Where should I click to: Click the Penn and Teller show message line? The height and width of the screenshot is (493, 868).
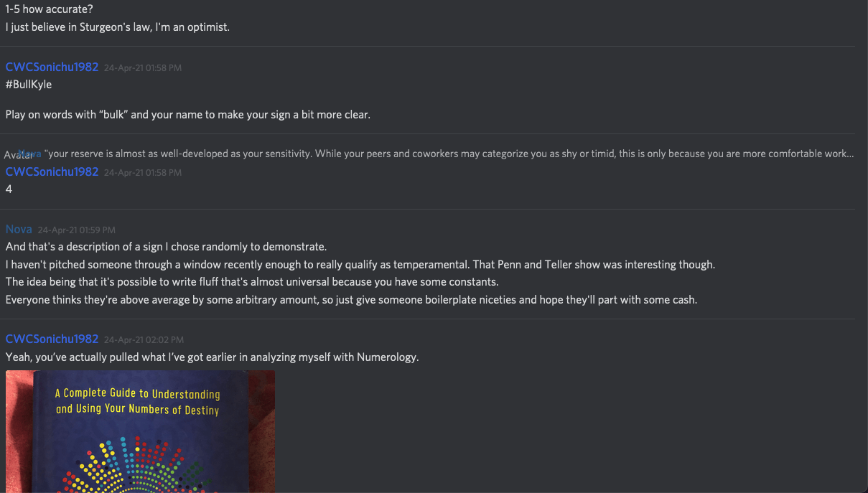[360, 265]
